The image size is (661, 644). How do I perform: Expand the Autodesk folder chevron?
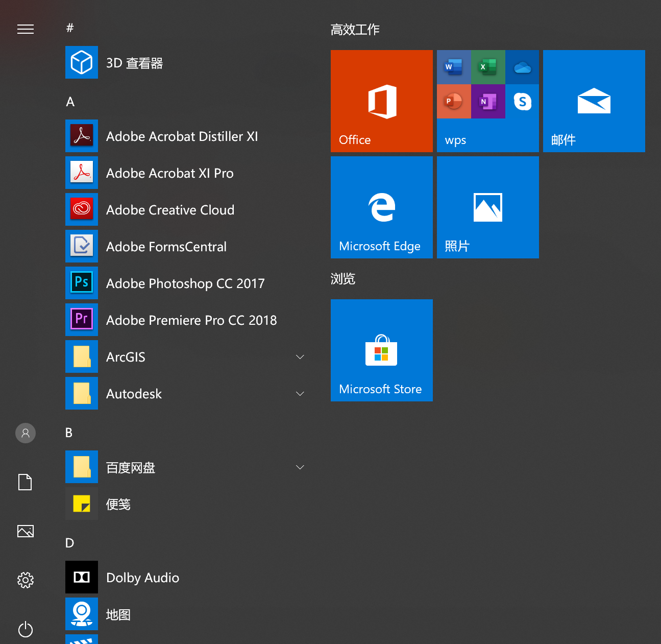pyautogui.click(x=300, y=393)
